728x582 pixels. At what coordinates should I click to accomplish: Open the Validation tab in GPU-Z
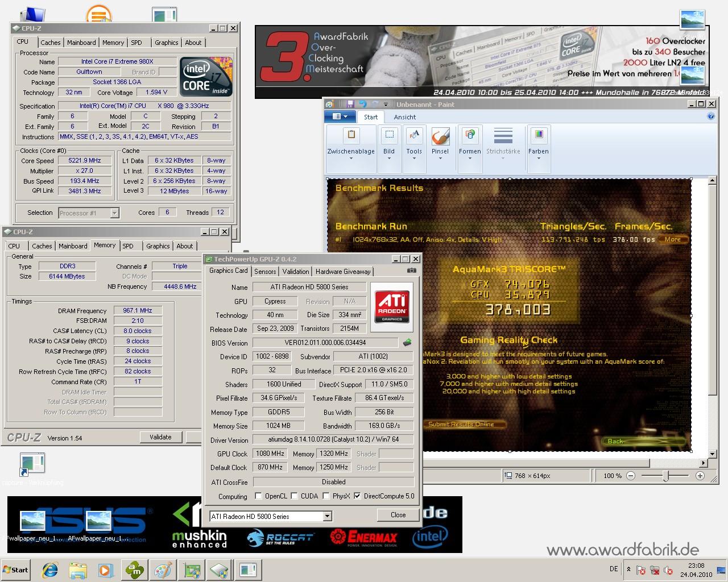tap(296, 272)
